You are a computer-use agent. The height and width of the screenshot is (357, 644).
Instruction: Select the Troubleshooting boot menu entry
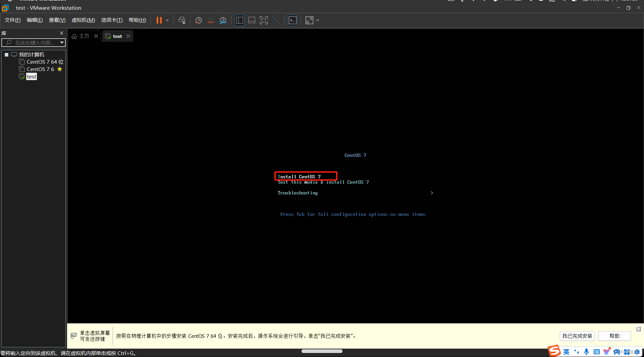298,193
